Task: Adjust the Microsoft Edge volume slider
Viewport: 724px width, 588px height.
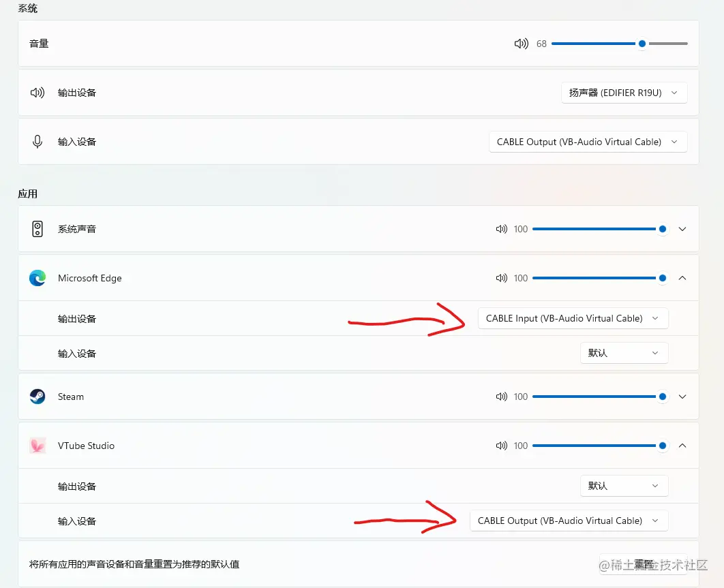Action: [x=599, y=278]
